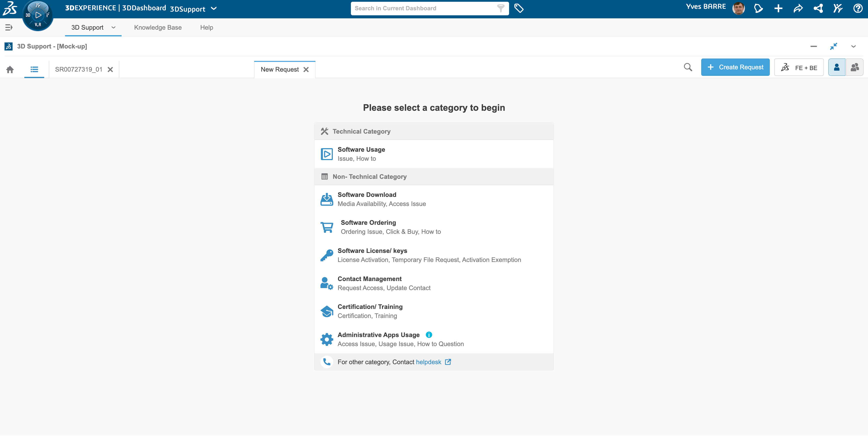Click the magnifier search icon in toolbar
Image resolution: width=868 pixels, height=437 pixels.
pos(688,67)
